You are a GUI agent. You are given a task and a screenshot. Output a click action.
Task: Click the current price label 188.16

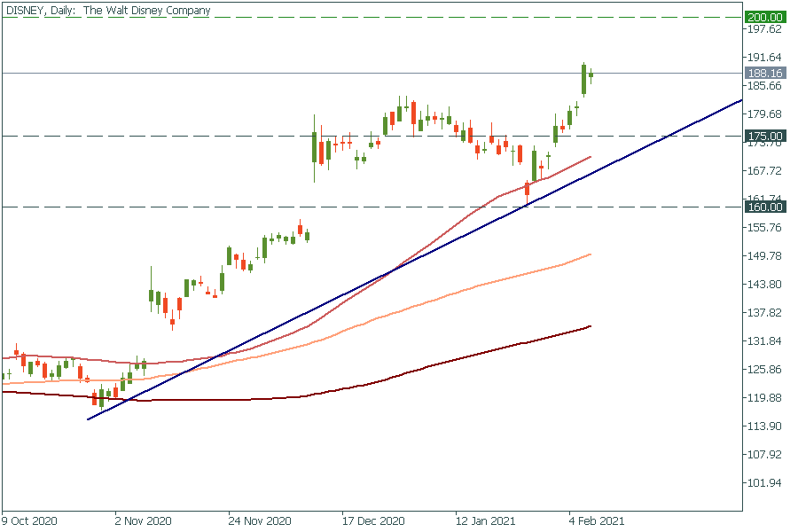[764, 73]
